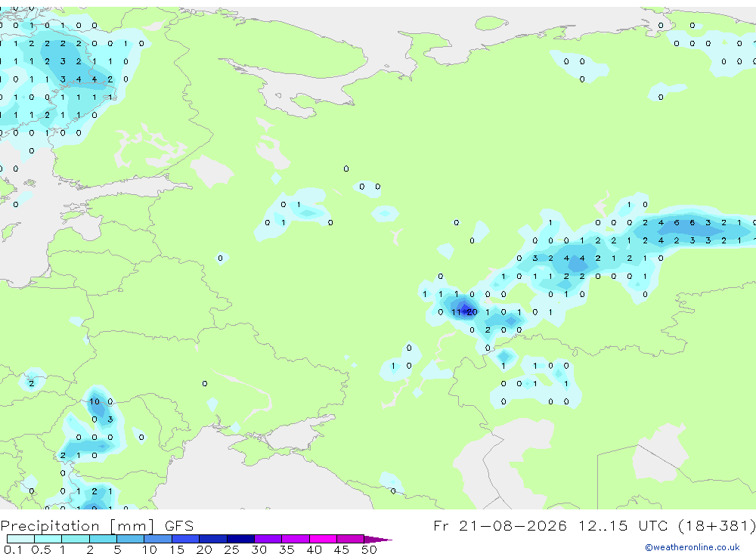Click legend scale label '35'
The image size is (756, 554).
tap(287, 549)
